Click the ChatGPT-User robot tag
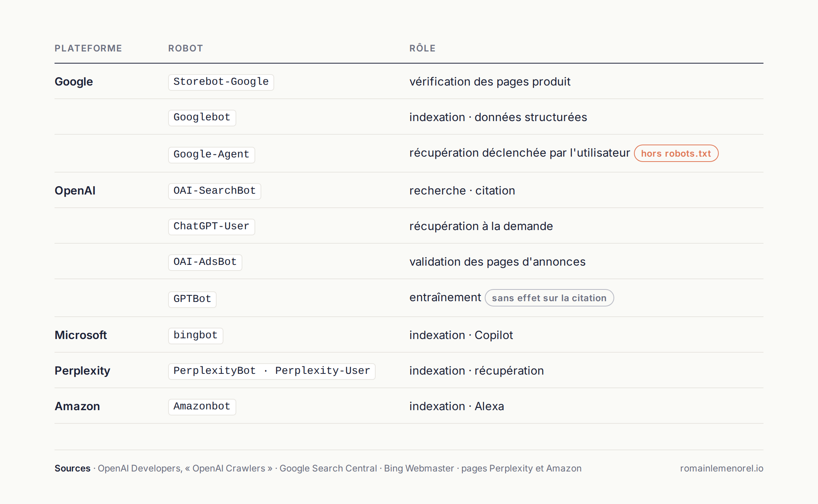 point(211,226)
